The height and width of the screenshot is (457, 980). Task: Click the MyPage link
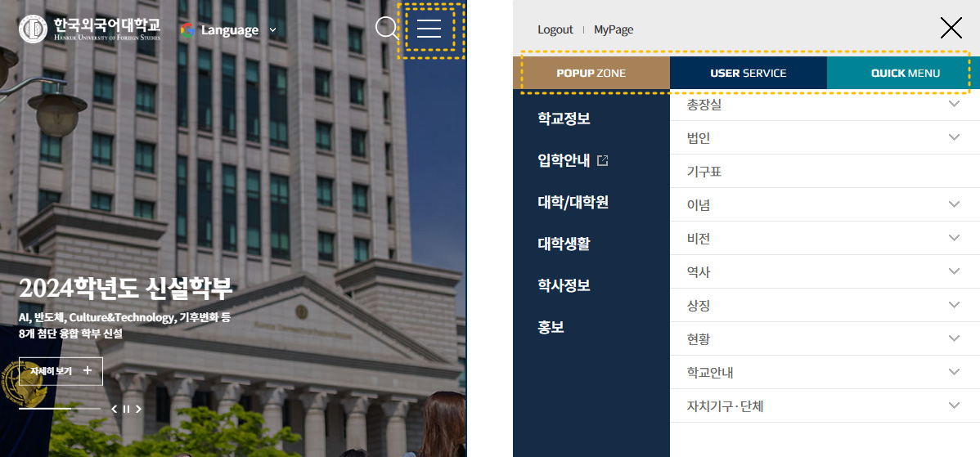click(614, 29)
